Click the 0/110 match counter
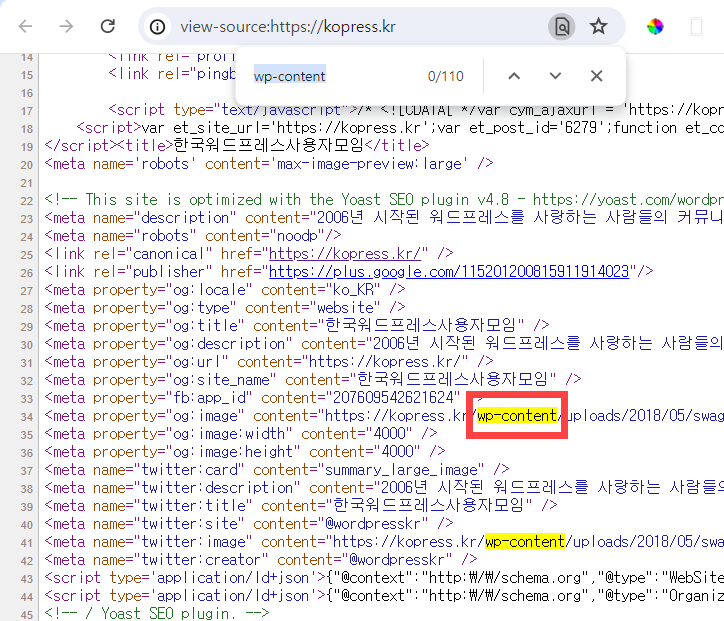Image resolution: width=724 pixels, height=621 pixels. point(446,76)
